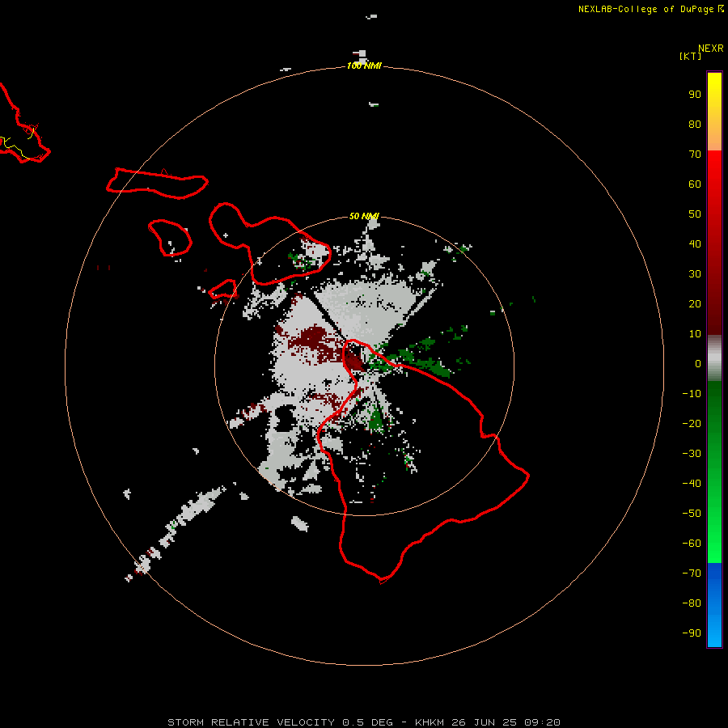The image size is (728, 728).
Task: Select the -60 value on velocity scale
Action: [692, 544]
